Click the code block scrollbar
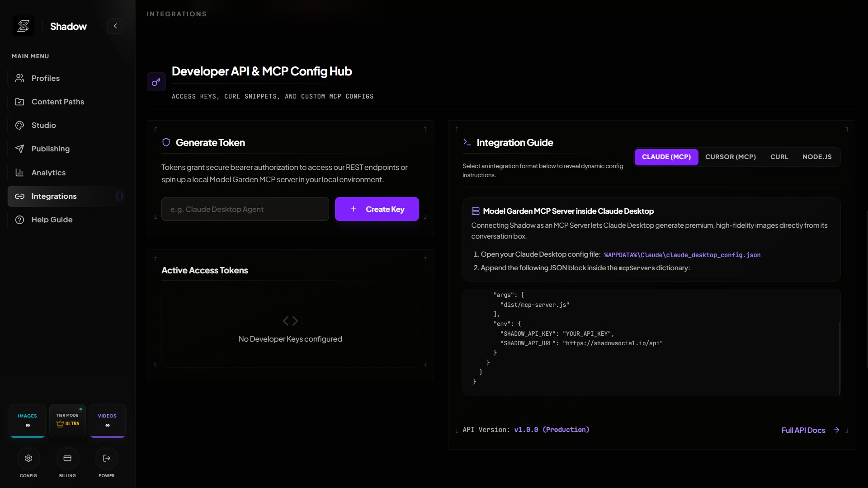Screen dimensions: 868x488 click(x=840, y=358)
